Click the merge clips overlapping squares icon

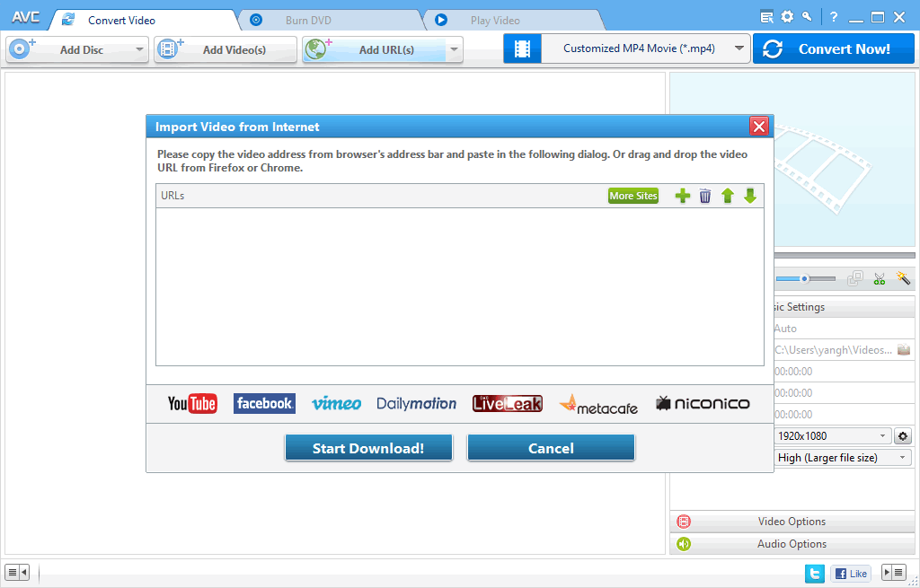point(855,278)
